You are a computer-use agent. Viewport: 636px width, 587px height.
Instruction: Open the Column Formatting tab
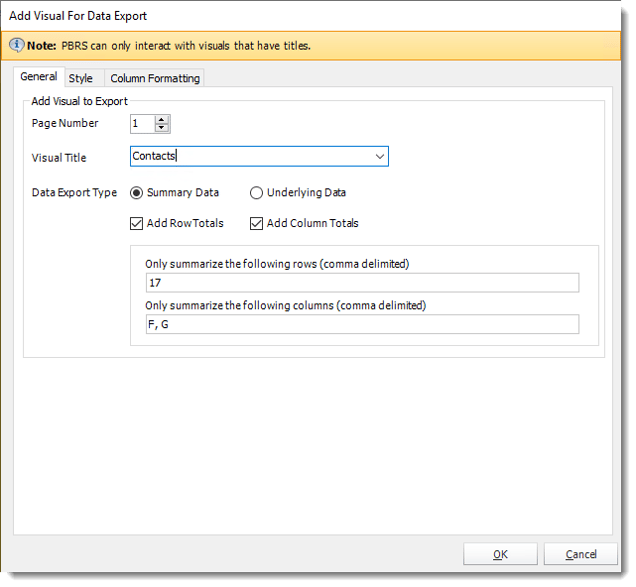click(155, 78)
